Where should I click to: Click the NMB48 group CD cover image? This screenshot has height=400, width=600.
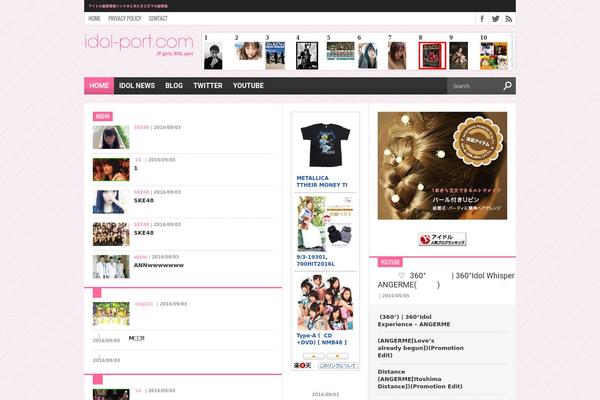tap(325, 302)
